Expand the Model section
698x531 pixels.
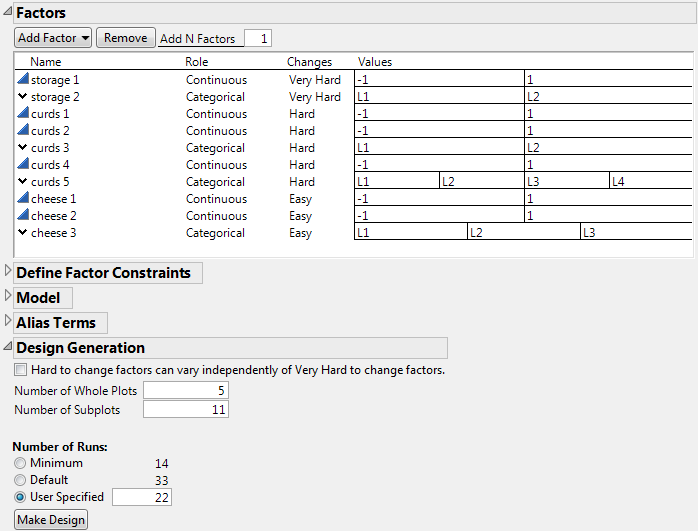[9, 296]
